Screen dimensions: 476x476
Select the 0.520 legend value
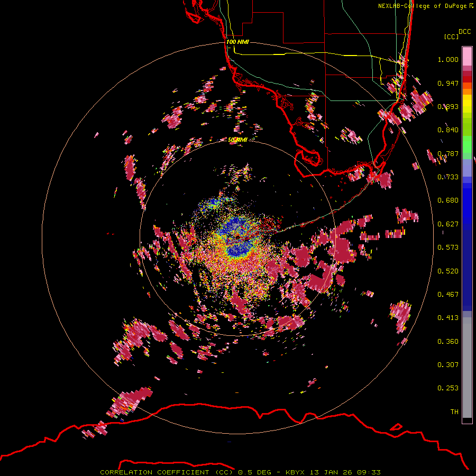tap(448, 271)
